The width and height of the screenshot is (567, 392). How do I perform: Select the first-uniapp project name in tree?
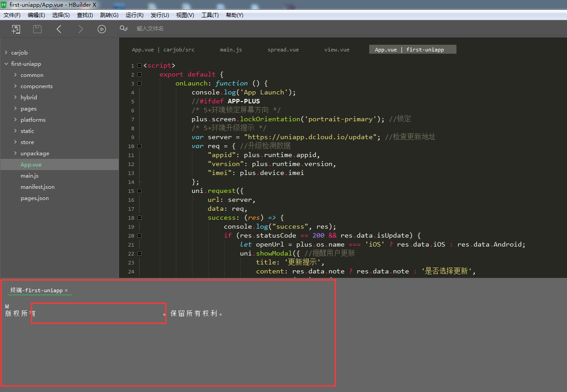pyautogui.click(x=26, y=64)
